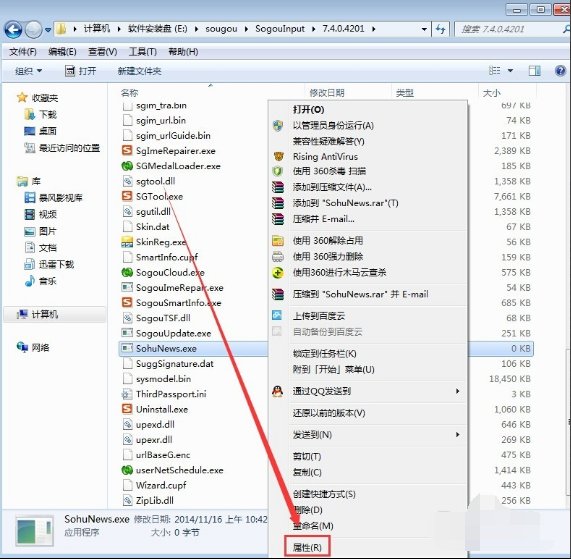
Task: Choose 以管理员身份运行(A) in the context menu
Action: 333,126
